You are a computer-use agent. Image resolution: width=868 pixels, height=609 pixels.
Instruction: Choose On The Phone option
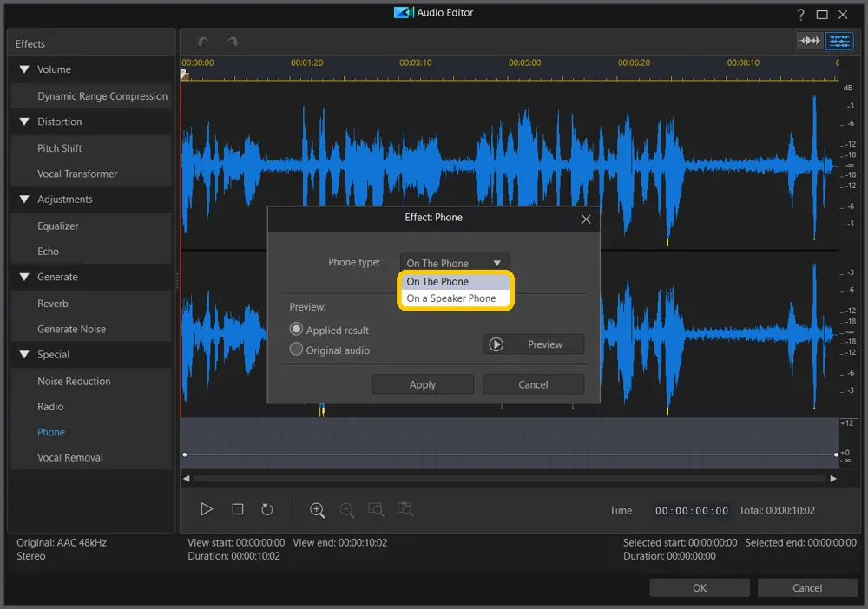tap(455, 282)
